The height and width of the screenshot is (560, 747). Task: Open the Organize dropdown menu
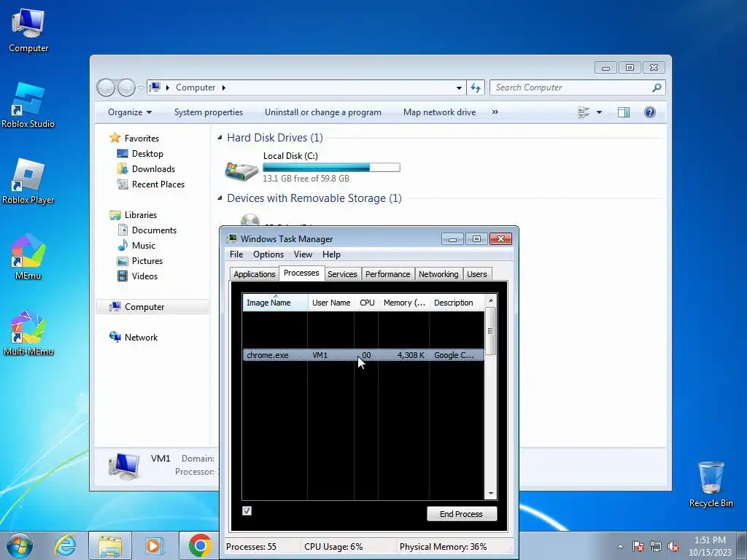[130, 112]
